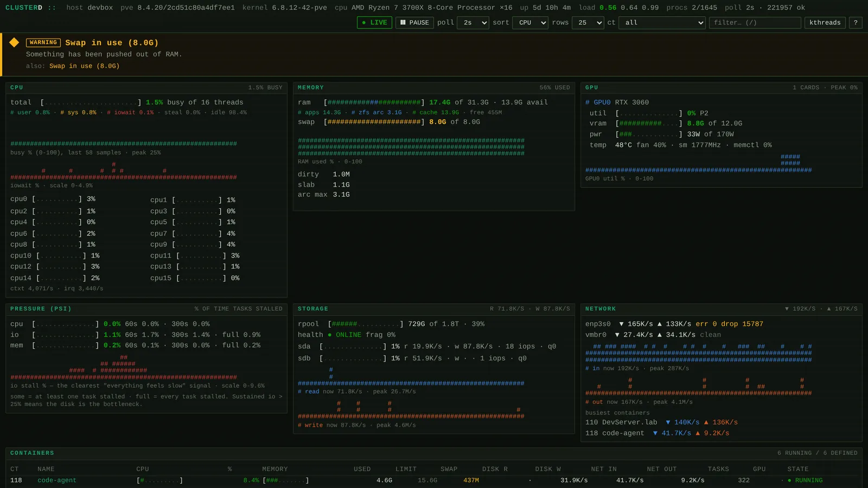
Task: Click the CONTAINERS panel header
Action: [x=433, y=453]
